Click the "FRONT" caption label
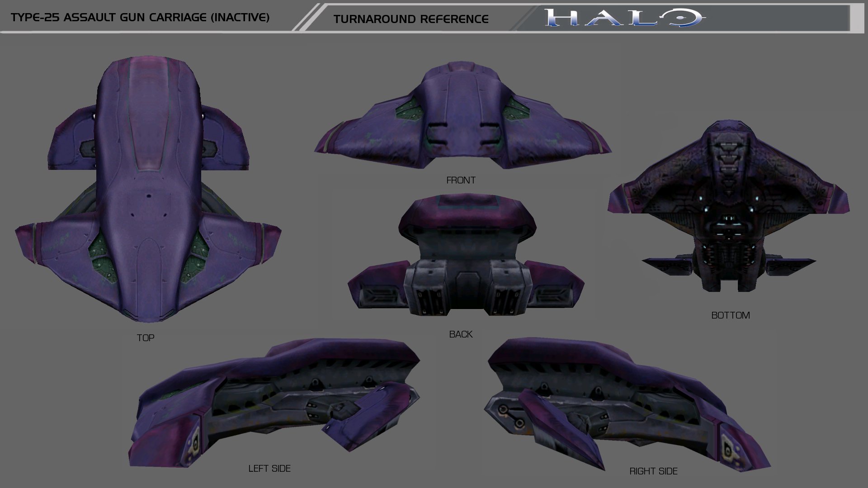Screen dimensions: 868x488 click(x=461, y=180)
